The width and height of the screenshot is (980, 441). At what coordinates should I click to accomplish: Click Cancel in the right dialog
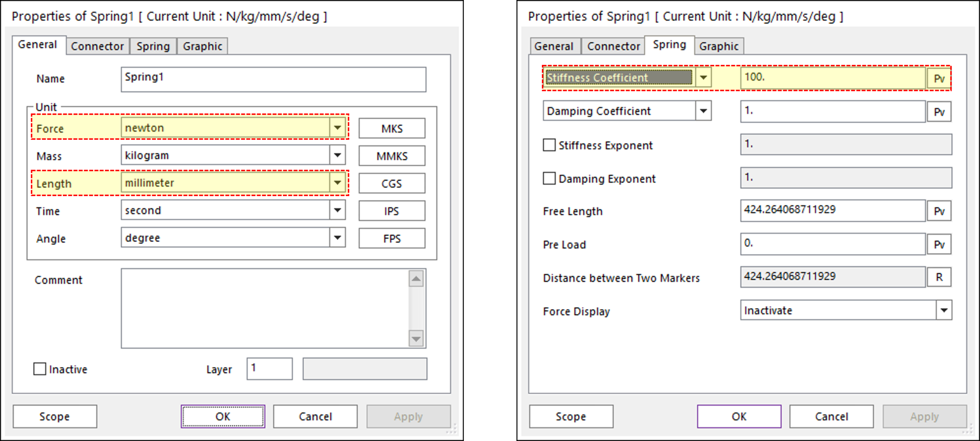coord(831,416)
